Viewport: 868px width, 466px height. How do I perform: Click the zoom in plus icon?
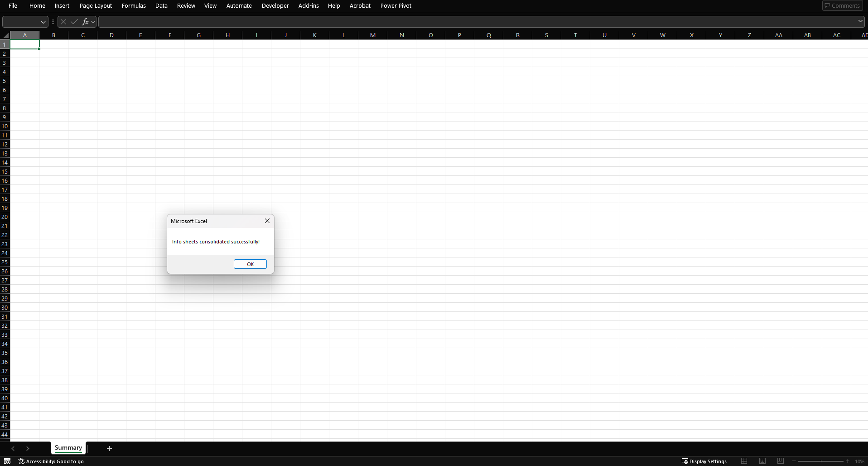847,461
